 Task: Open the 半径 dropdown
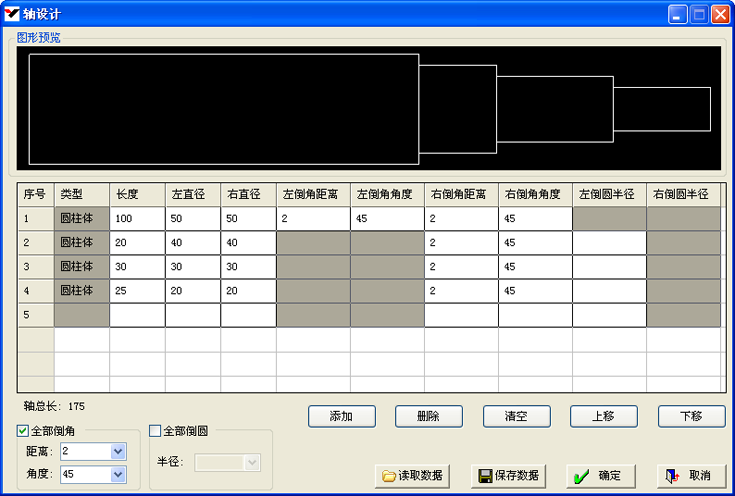click(251, 462)
